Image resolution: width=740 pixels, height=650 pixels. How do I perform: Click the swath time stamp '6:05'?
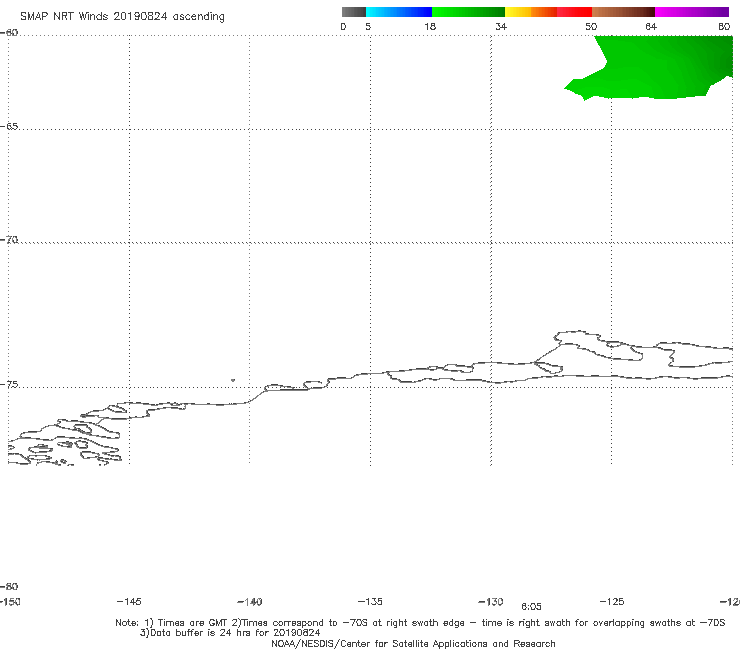(x=531, y=607)
